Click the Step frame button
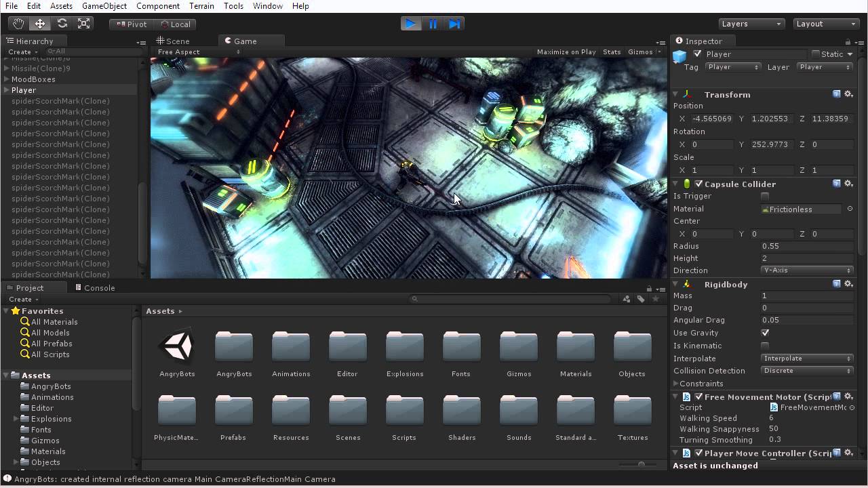Viewport: 868px width, 488px height. [x=455, y=24]
